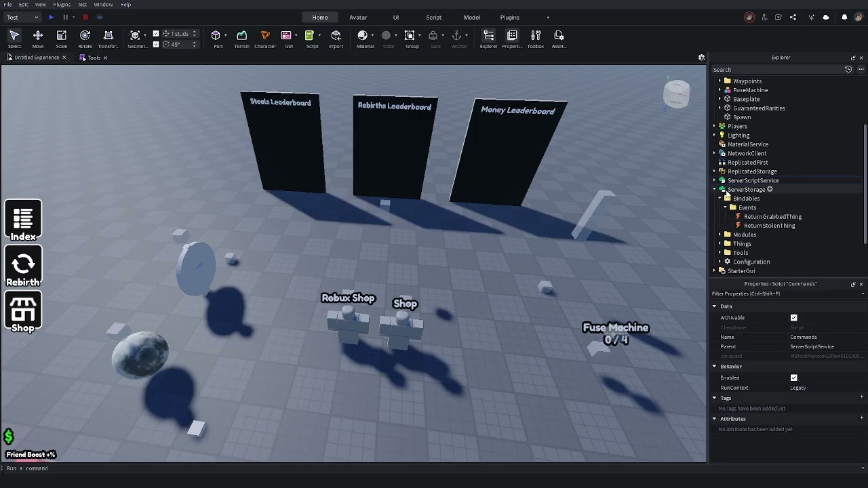Viewport: 868px width, 488px height.
Task: Open the Plugins menu in menu bar
Action: pyautogui.click(x=62, y=5)
